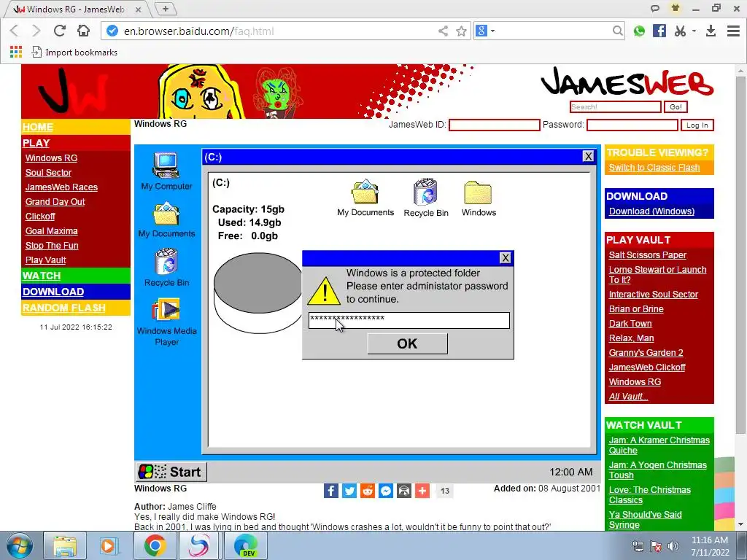This screenshot has width=747, height=560.
Task: Click Download (Windows) link
Action: [651, 211]
